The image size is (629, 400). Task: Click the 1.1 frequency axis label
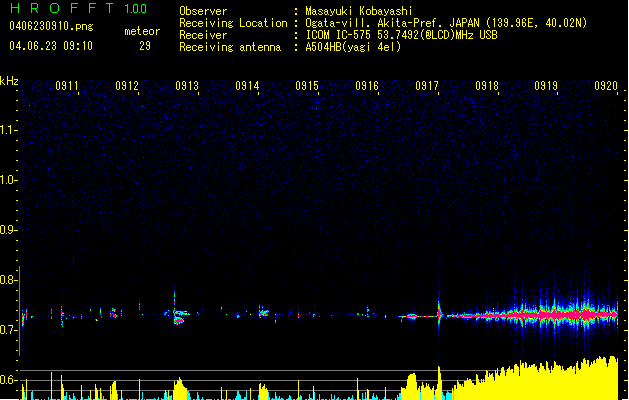point(8,130)
